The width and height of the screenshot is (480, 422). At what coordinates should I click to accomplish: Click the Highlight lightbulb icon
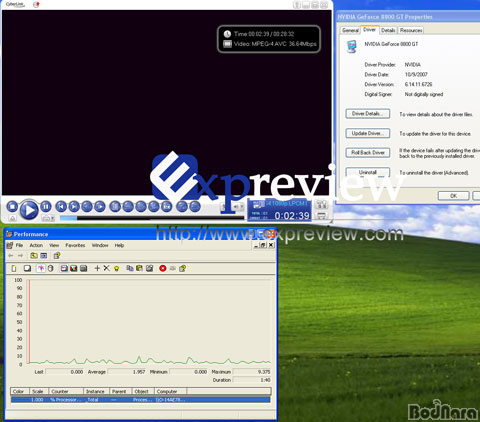point(116,268)
